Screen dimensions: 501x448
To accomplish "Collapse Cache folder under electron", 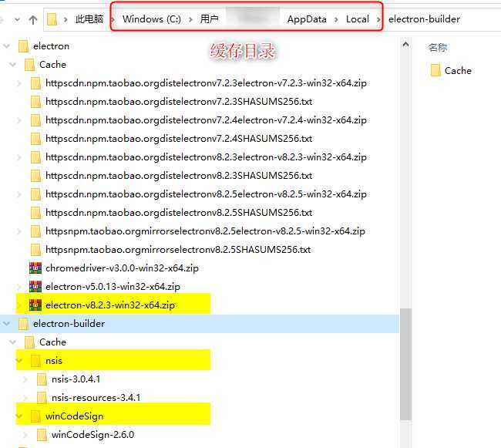I will pos(13,65).
